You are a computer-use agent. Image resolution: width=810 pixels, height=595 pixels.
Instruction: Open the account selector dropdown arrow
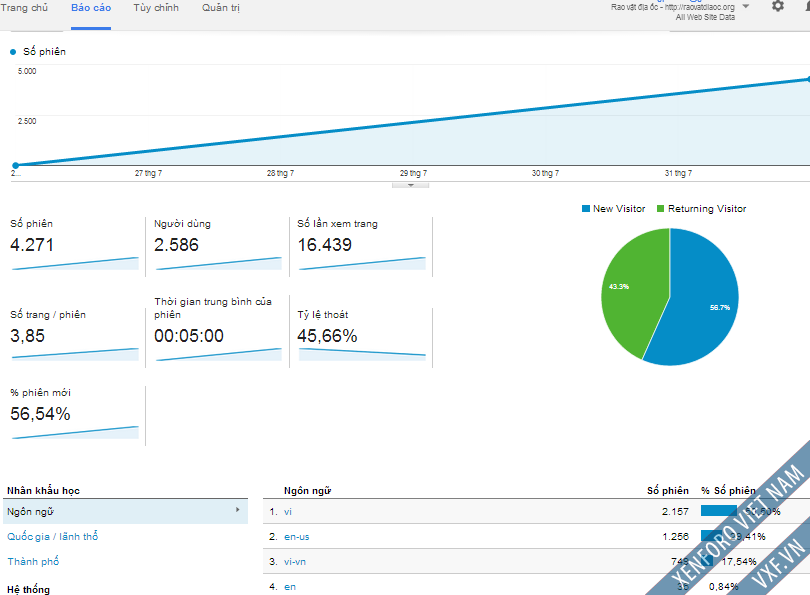click(746, 7)
